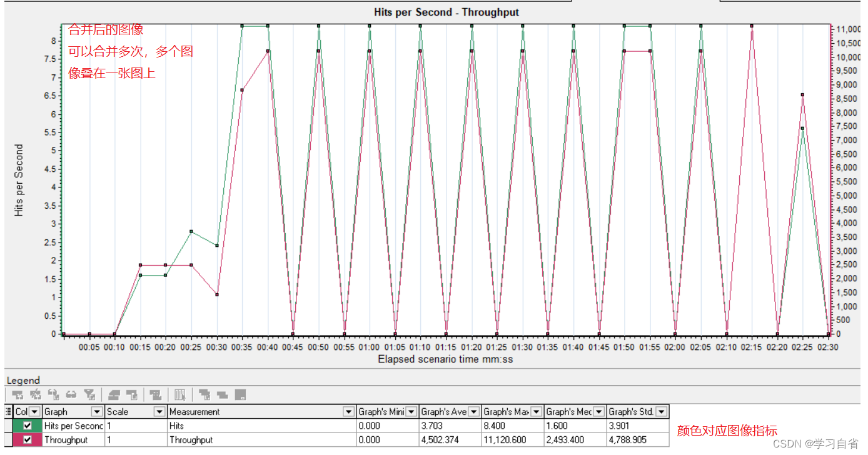The width and height of the screenshot is (868, 455).
Task: Click the last square icon in Legend toolbar
Action: tap(240, 394)
